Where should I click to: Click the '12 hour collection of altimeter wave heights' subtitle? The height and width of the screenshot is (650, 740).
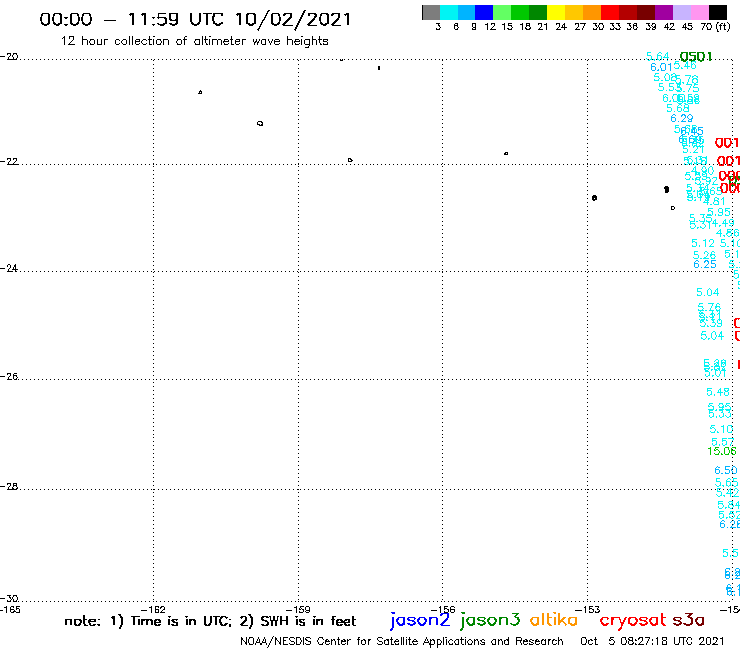click(x=194, y=41)
